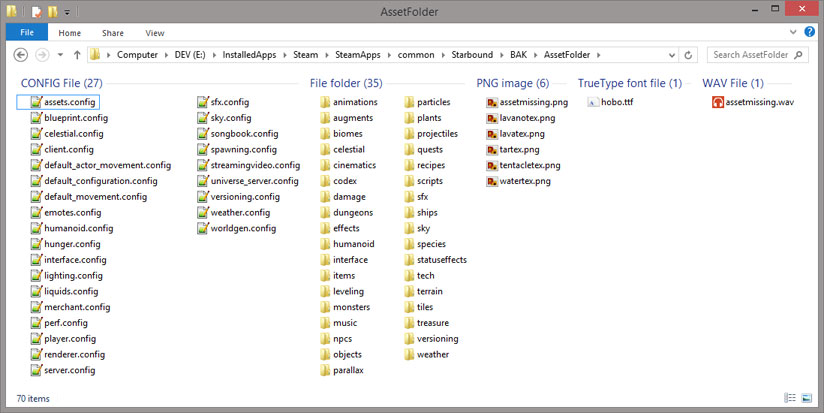824x413 pixels.
Task: Select the assetmissing.wav audio icon
Action: [x=718, y=102]
